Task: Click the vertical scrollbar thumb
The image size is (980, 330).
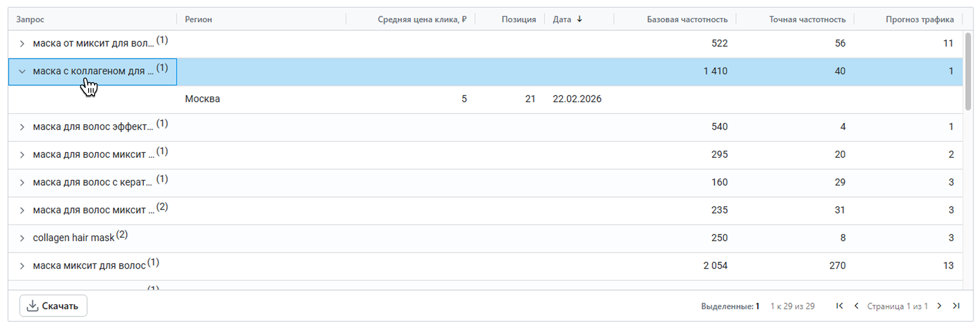Action: [968, 72]
